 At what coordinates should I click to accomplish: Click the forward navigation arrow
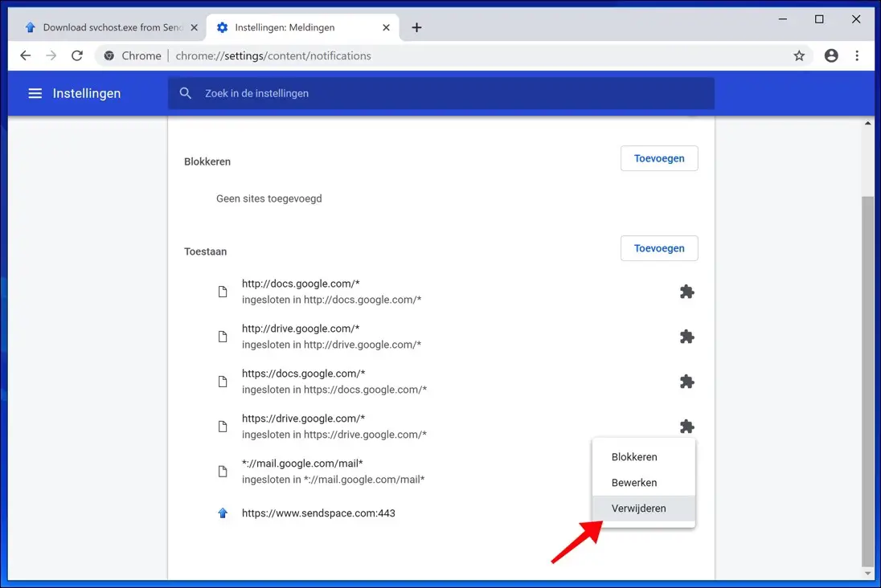(x=51, y=55)
